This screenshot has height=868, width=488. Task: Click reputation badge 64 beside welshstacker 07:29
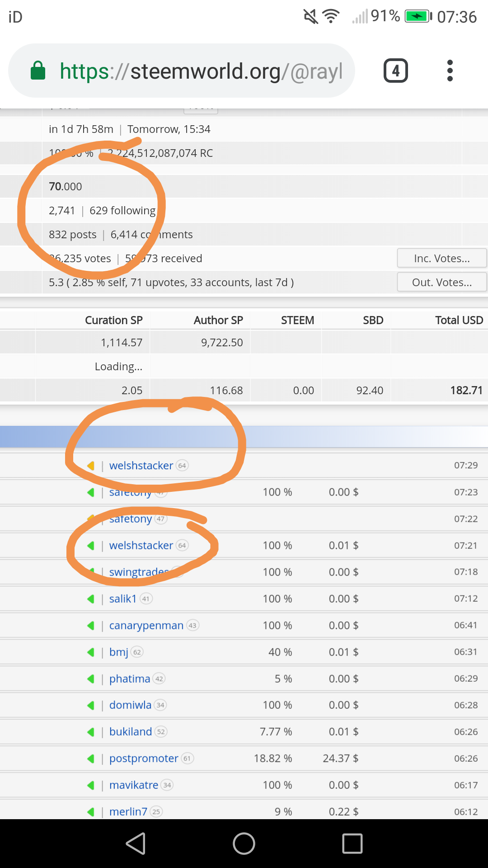coord(182,465)
